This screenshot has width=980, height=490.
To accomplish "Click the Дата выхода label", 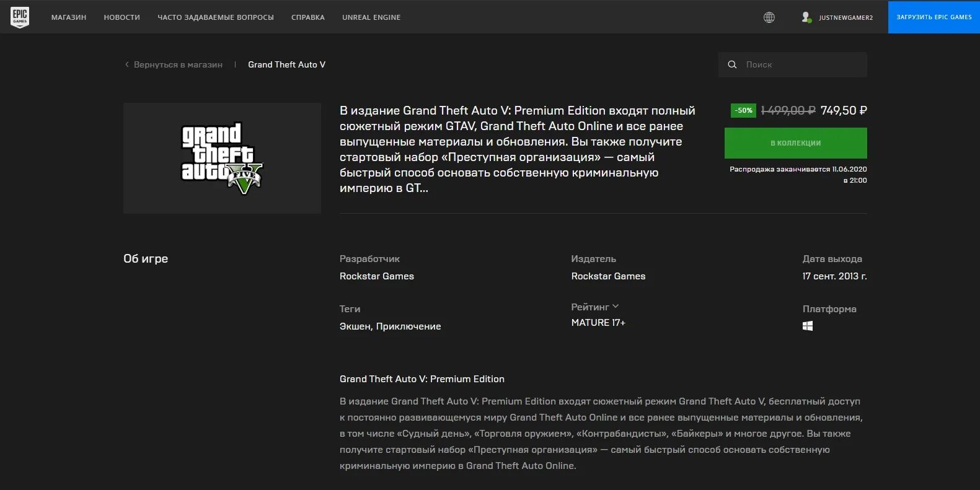I will [x=832, y=259].
